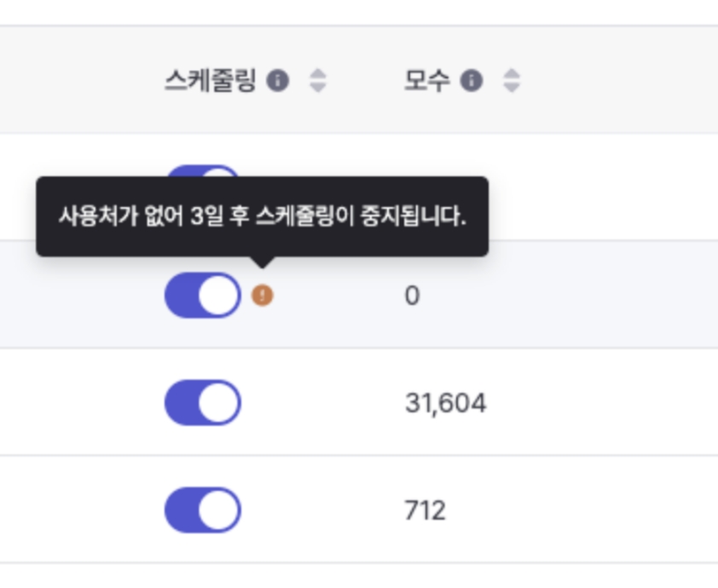The image size is (718, 588).
Task: Click the 0 value in the highlighted row
Action: point(412,296)
